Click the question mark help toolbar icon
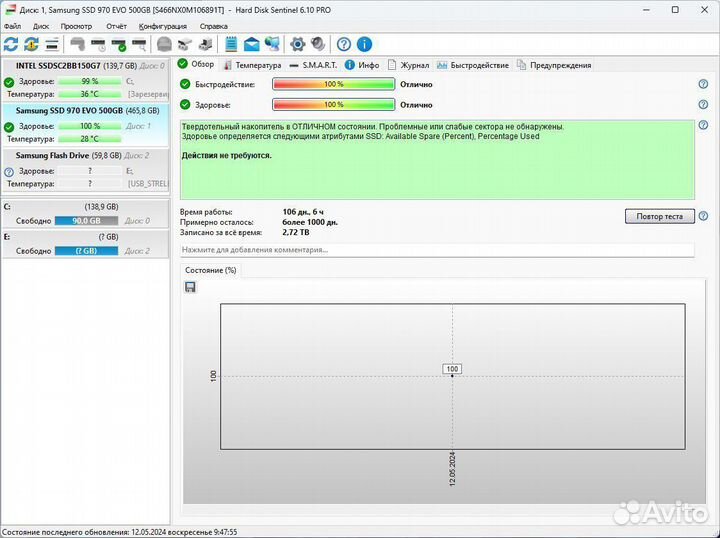Viewport: 720px width, 538px height. [x=343, y=44]
